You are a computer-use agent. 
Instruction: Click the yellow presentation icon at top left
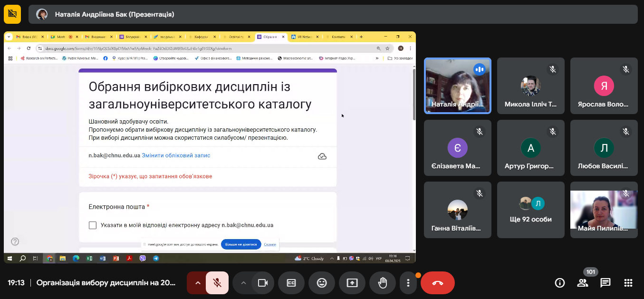12,14
